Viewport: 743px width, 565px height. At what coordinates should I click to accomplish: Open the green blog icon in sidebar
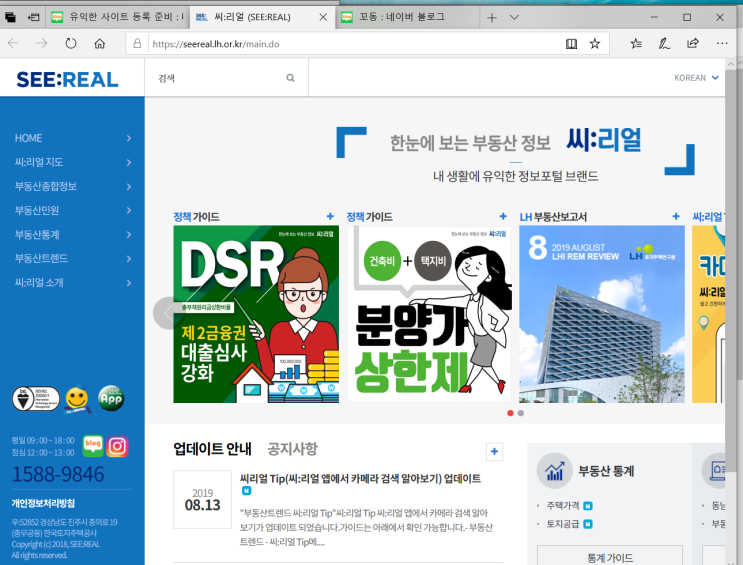(x=93, y=446)
